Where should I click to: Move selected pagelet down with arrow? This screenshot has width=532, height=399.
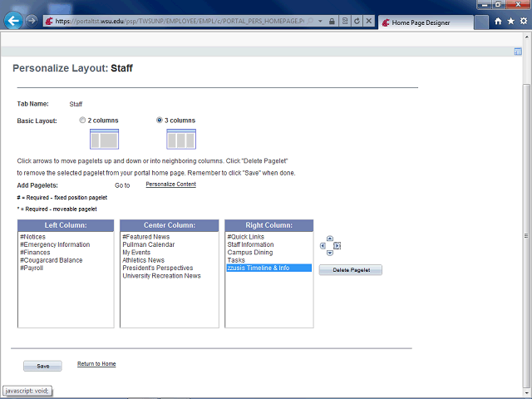(330, 253)
